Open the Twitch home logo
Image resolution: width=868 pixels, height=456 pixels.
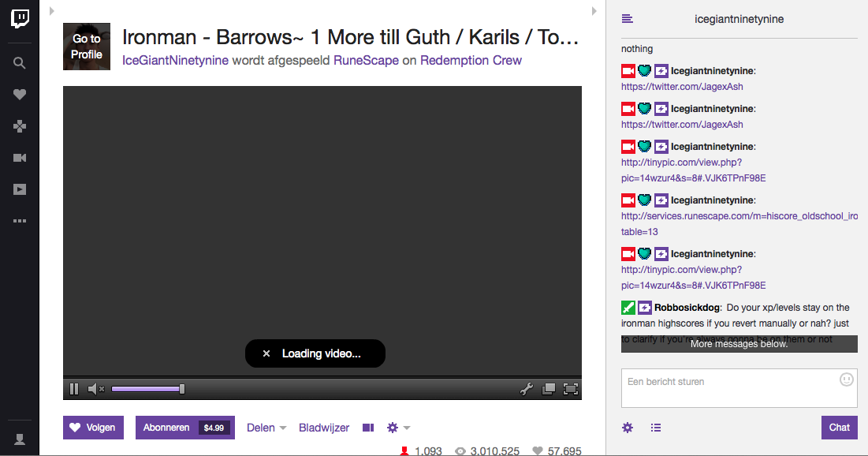[x=20, y=19]
